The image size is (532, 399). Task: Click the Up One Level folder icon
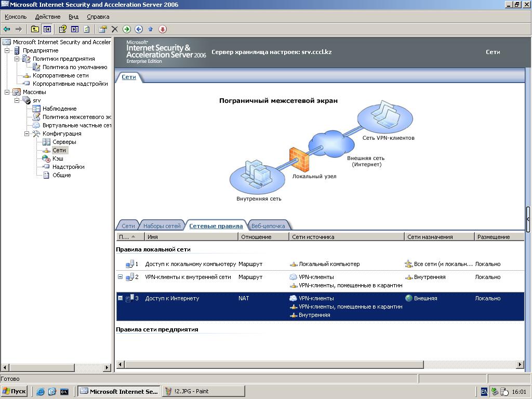click(35, 29)
